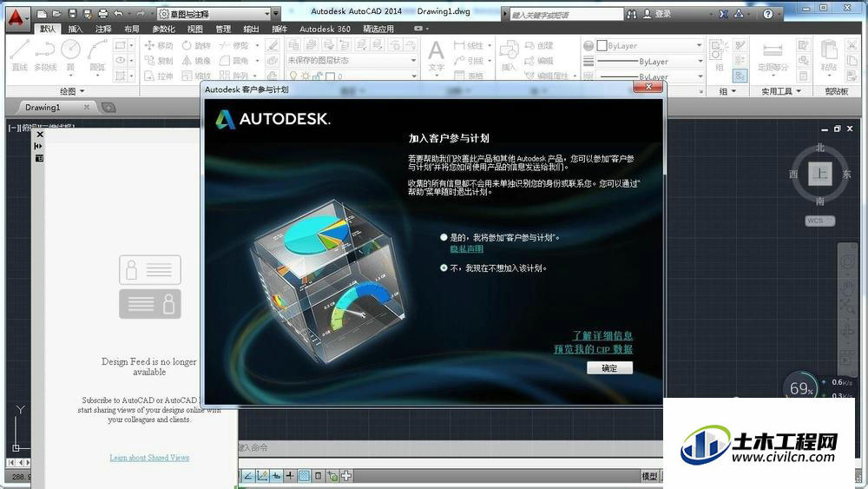Click the Stretch (拉伸) tool
Viewport: 868px width, 489px height.
(158, 76)
